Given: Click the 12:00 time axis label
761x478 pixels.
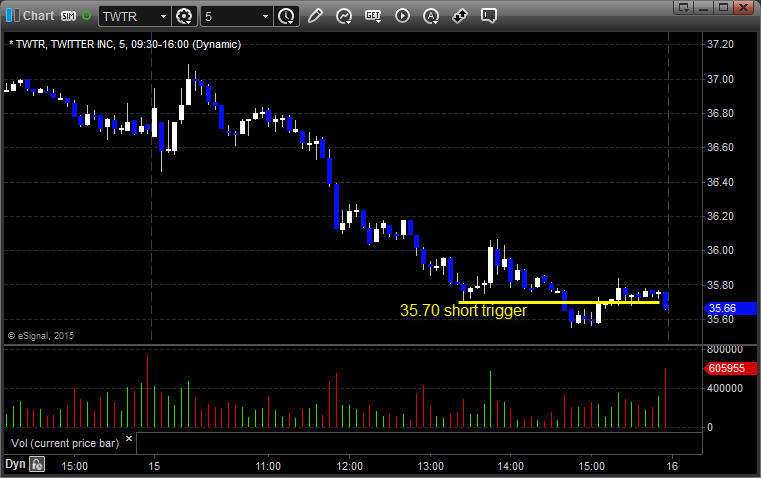Looking at the screenshot, I should [349, 466].
